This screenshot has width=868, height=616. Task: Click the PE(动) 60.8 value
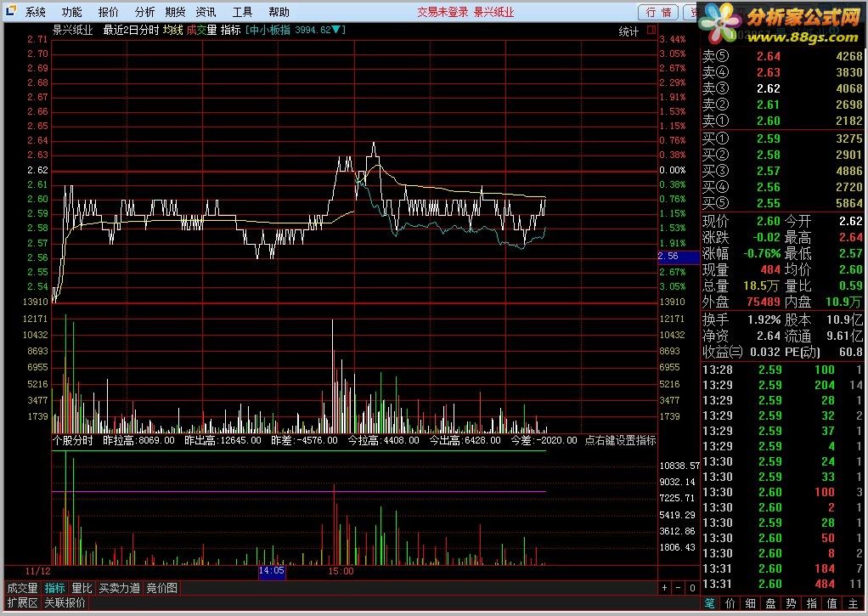(x=851, y=352)
